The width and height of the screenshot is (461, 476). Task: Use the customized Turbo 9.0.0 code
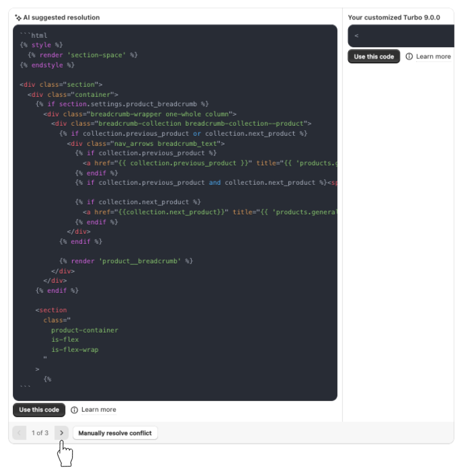click(374, 57)
